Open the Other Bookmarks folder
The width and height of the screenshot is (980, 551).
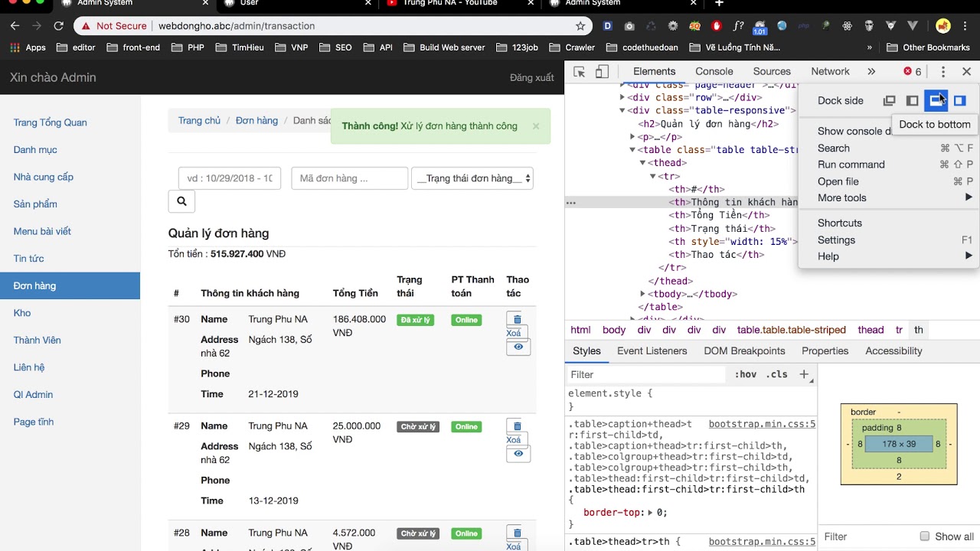[x=928, y=47]
